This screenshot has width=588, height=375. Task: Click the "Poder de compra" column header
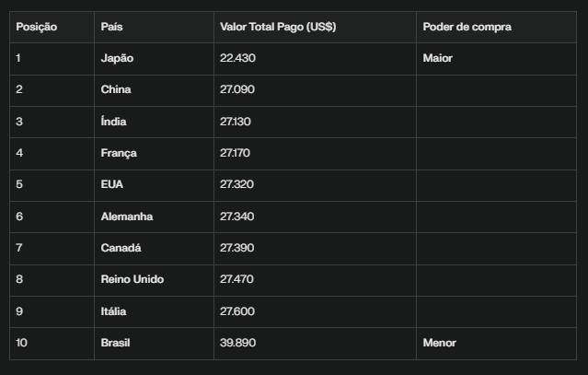coord(467,27)
